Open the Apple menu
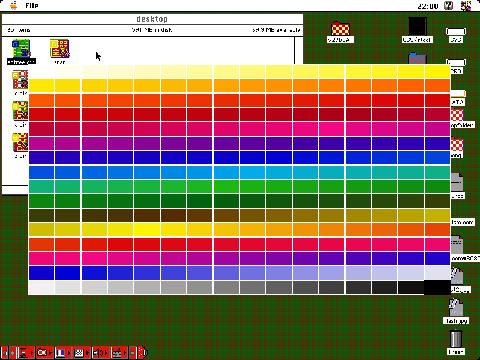Screen dimensions: 480x360 (14, 5)
